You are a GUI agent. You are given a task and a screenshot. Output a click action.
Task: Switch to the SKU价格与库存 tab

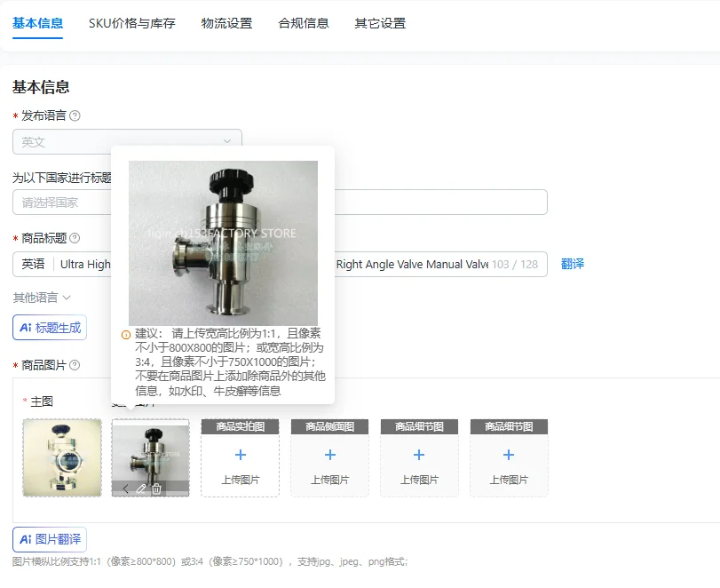point(131,23)
